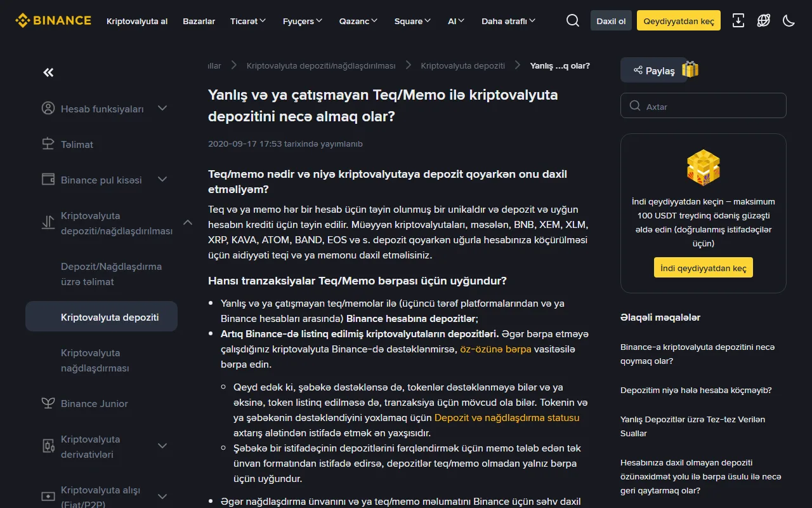Open the Daha ətraflı dropdown menu
The image size is (812, 508).
[508, 21]
